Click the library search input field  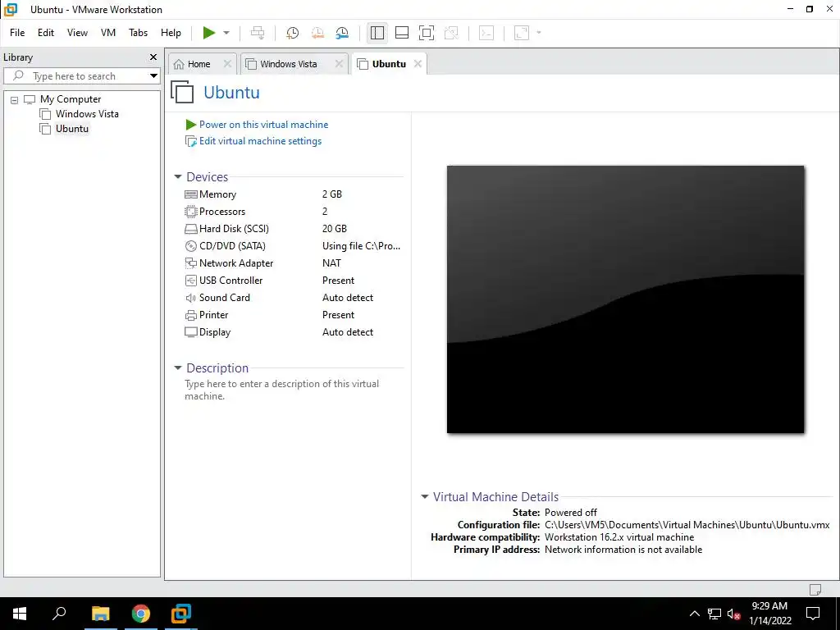75,76
